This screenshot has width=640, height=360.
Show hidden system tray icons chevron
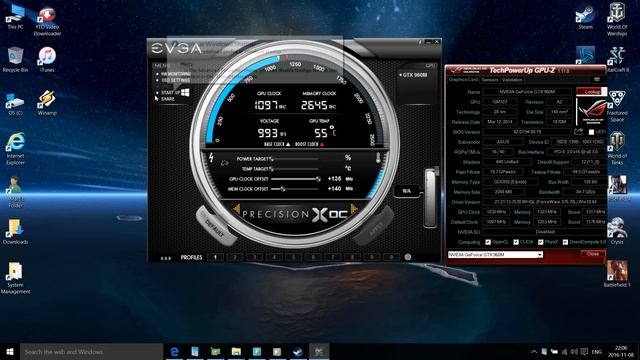[534, 351]
